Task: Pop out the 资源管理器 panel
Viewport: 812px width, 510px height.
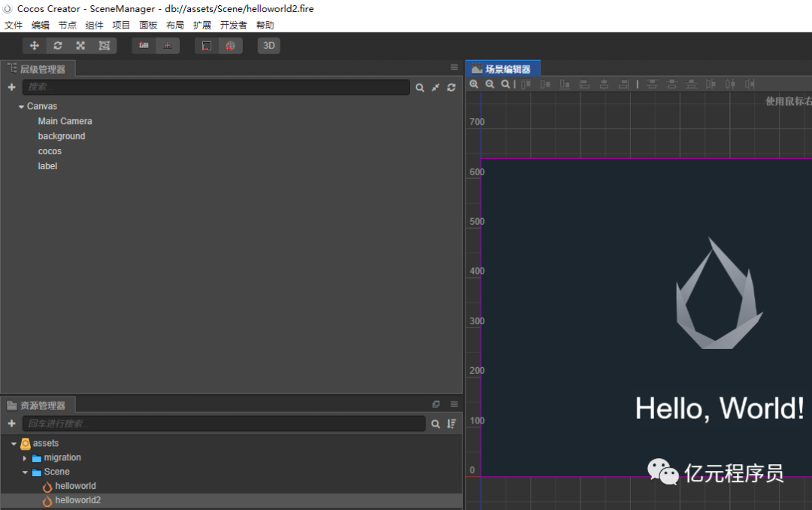Action: (x=436, y=404)
